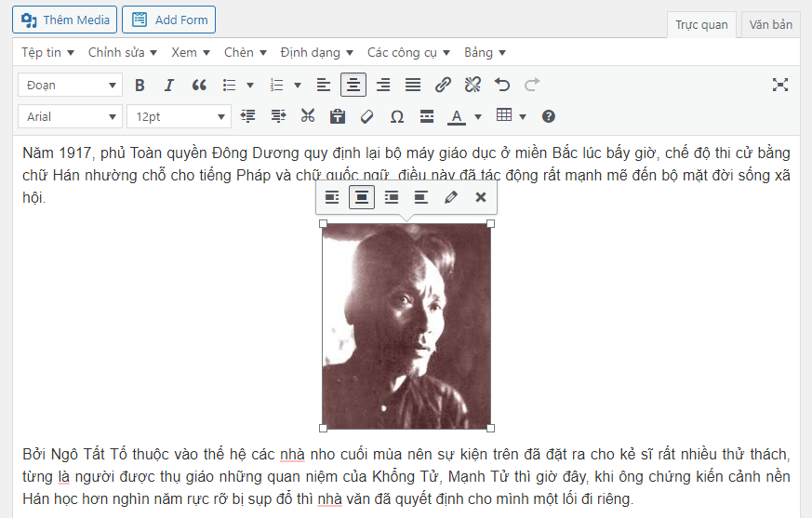
Task: Open the Arial font family dropdown
Action: (x=71, y=116)
